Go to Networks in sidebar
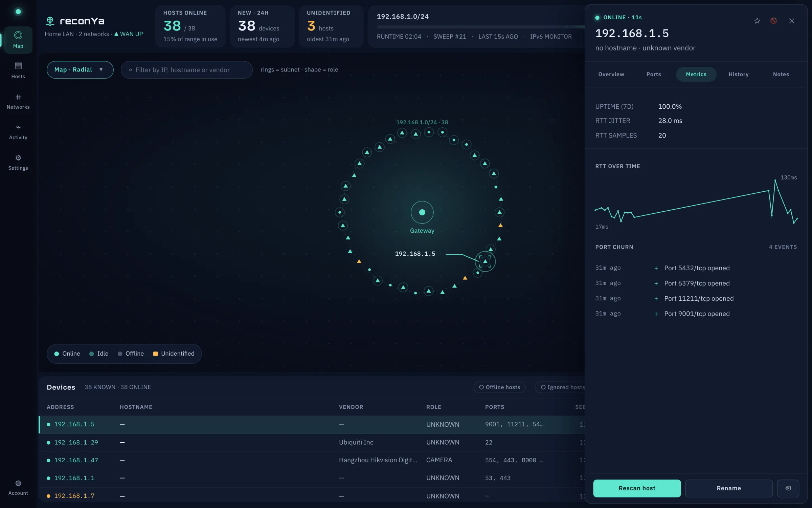The height and width of the screenshot is (508, 812). (x=18, y=101)
